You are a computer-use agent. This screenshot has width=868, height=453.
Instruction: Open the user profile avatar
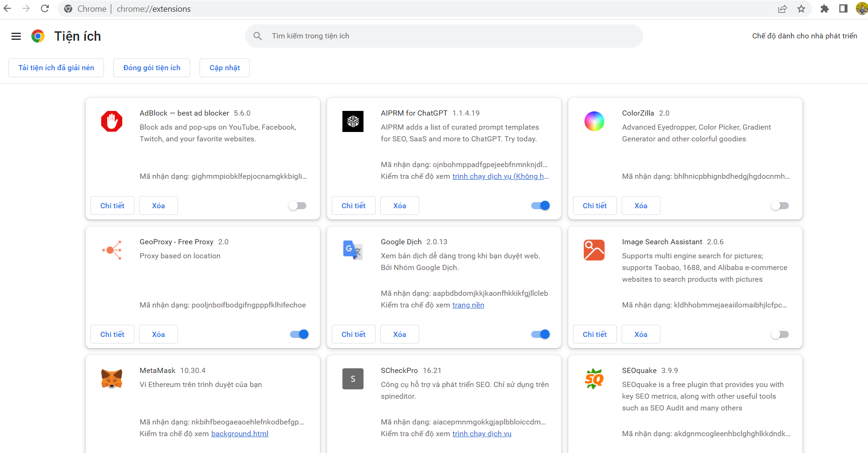pos(861,9)
